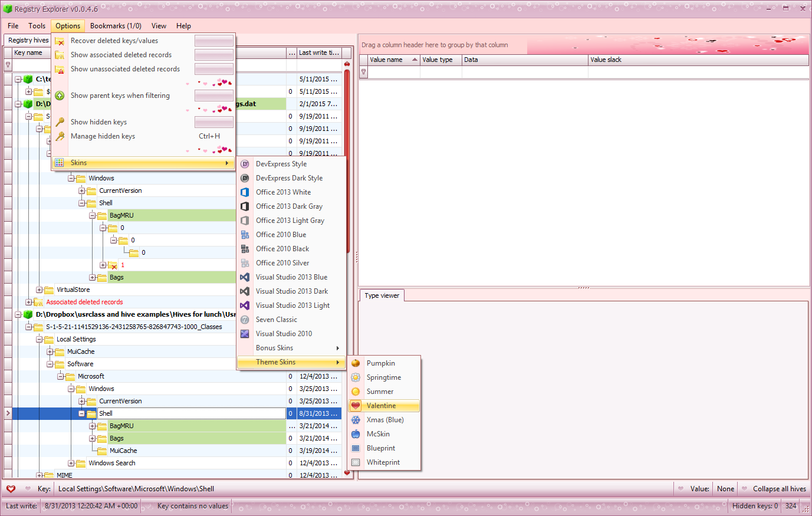Collapse the highlighted Shell key node

81,413
